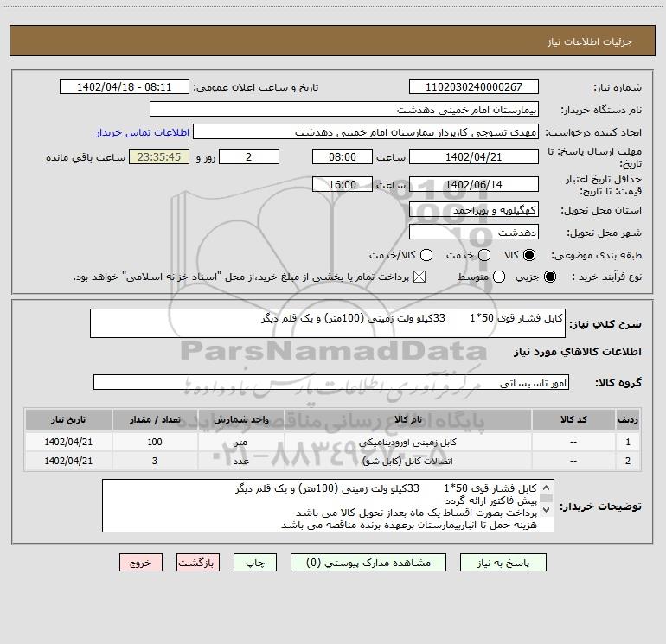The image size is (666, 644).
Task: Click the جزئیات اطلاعات نیاز header title
Action: click(x=590, y=41)
